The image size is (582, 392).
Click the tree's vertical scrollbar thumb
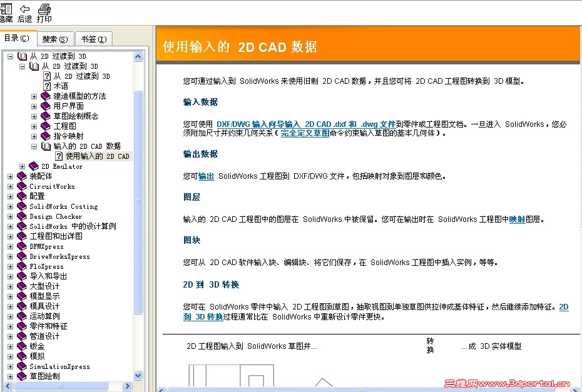[x=138, y=202]
